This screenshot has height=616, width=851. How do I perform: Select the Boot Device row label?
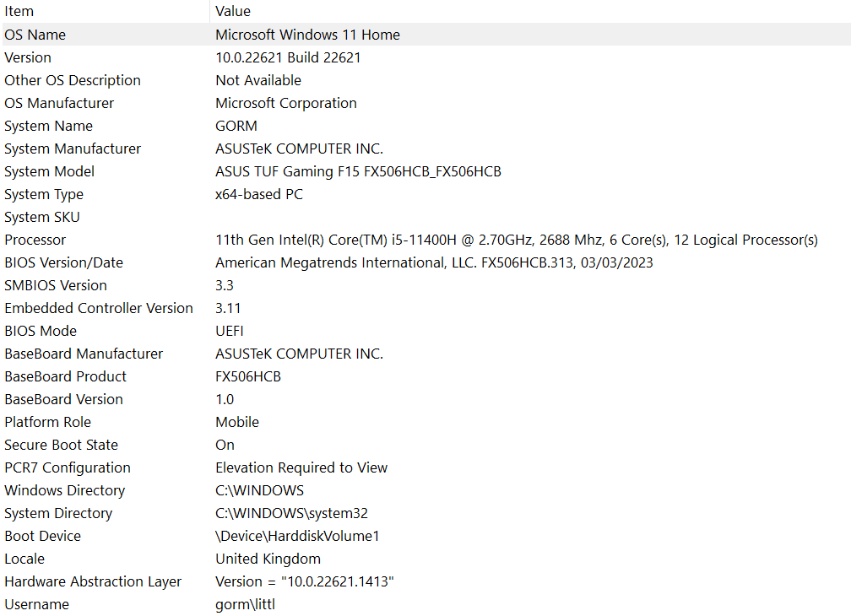pos(43,536)
